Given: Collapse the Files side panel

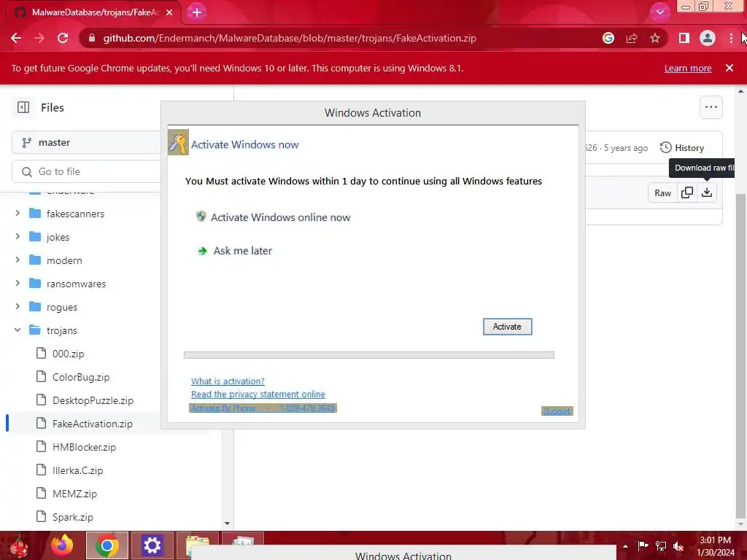Looking at the screenshot, I should [x=23, y=108].
